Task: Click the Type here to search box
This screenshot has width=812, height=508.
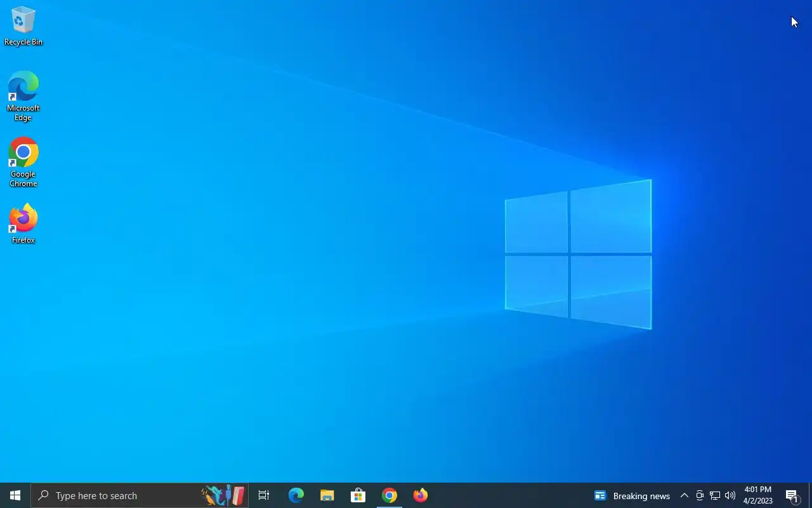Action: pos(140,495)
